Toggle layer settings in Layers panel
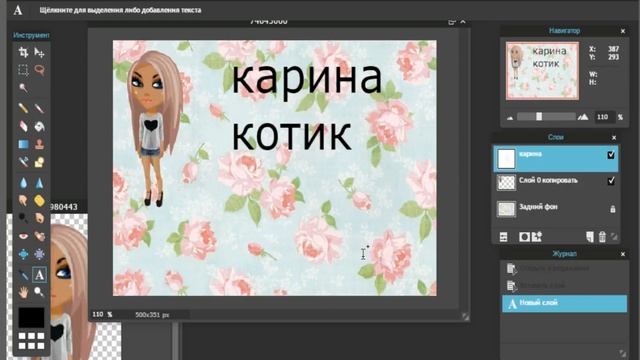The image size is (640, 360). 504,237
